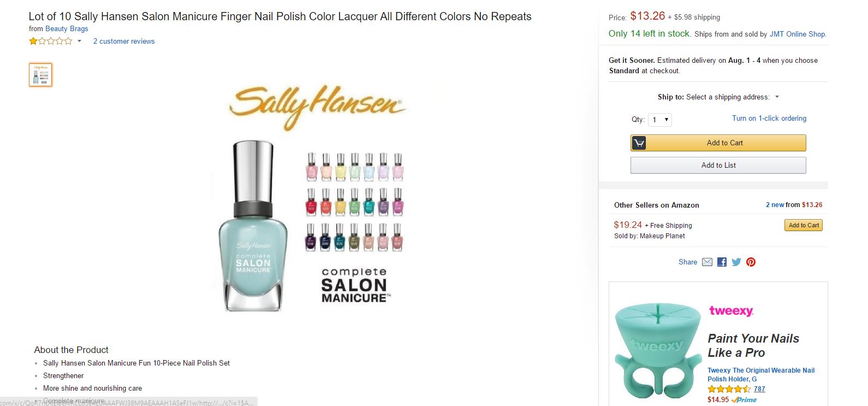Expand the star rating breakdown arrow
This screenshot has height=406, width=868.
[79, 41]
